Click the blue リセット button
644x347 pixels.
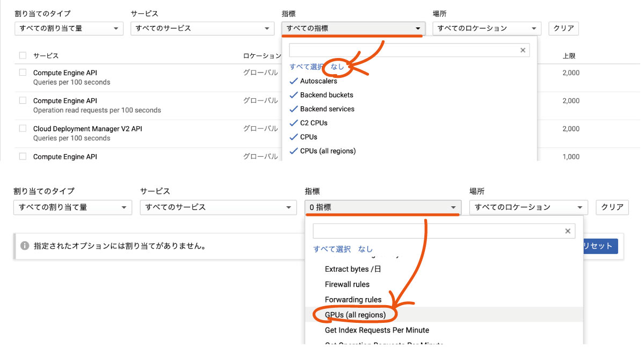pos(602,246)
